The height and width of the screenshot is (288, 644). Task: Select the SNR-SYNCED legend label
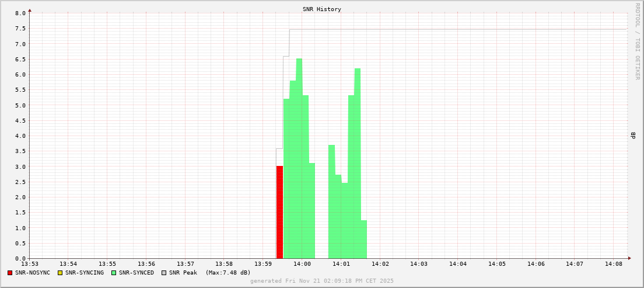click(x=136, y=273)
